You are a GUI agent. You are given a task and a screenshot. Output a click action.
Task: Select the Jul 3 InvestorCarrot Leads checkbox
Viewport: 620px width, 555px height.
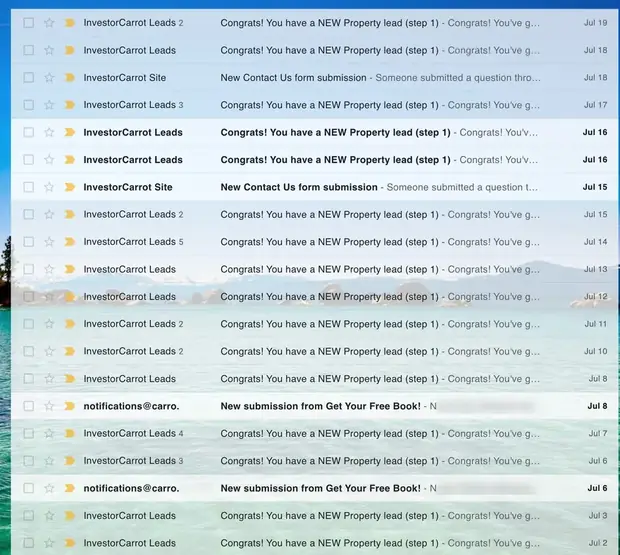[28, 515]
